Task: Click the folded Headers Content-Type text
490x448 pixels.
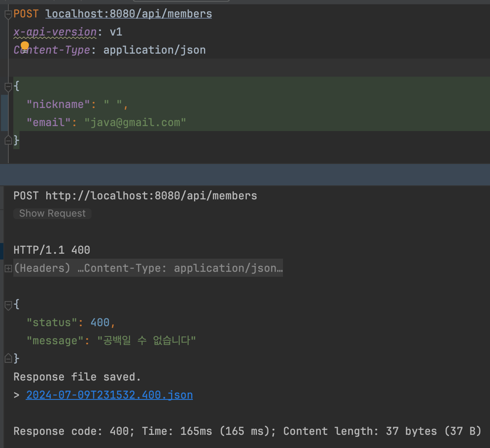Action: coord(148,268)
